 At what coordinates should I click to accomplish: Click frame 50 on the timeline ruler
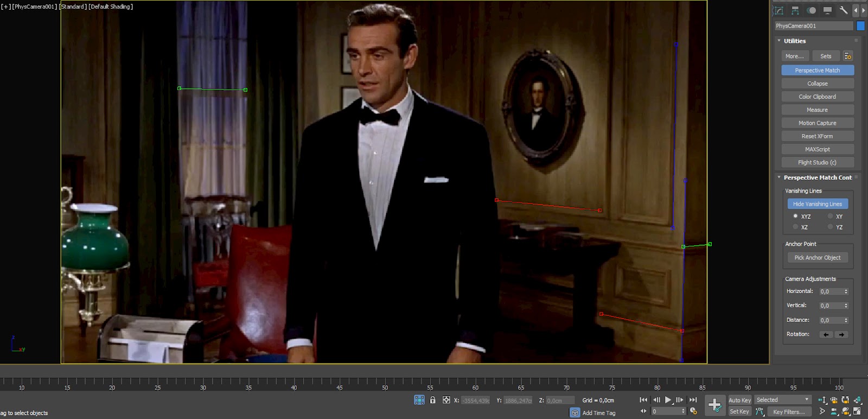[x=385, y=387]
